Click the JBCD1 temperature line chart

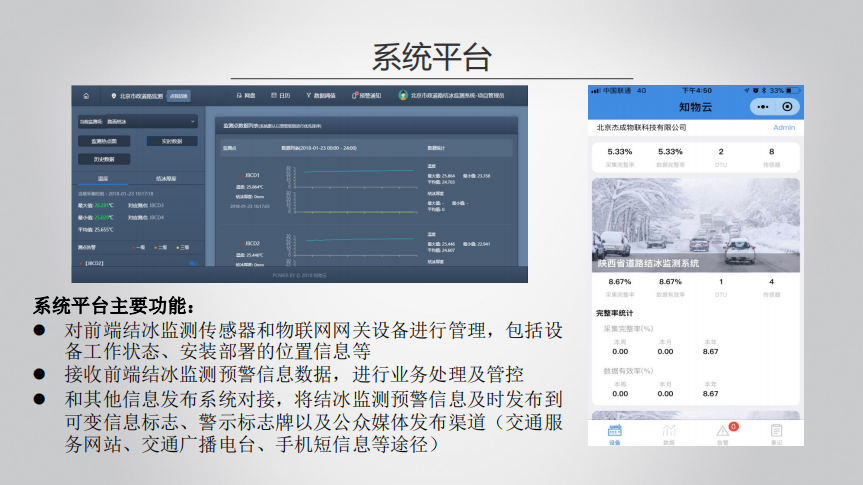351,177
